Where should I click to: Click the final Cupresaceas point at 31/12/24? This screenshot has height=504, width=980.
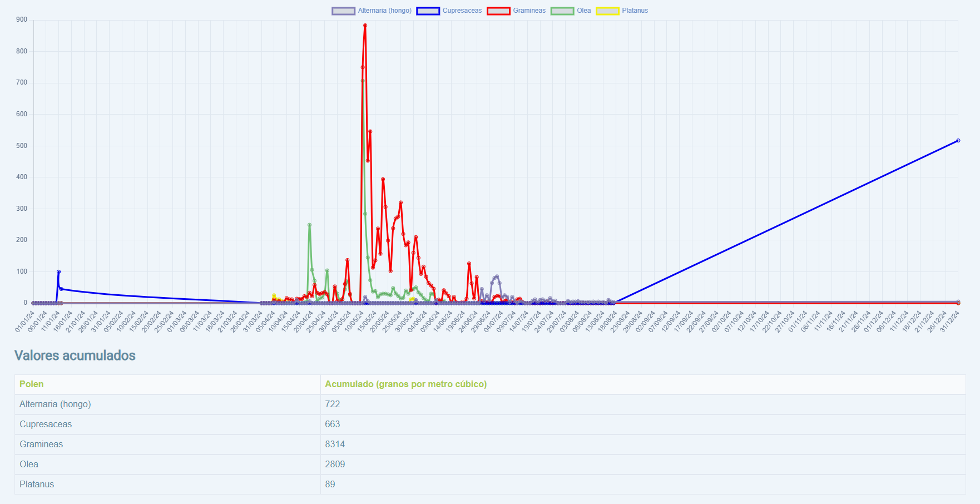(x=958, y=141)
